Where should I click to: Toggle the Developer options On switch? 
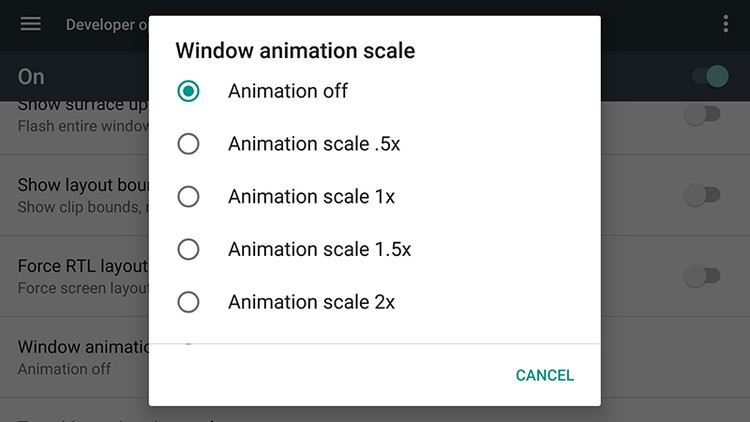[709, 76]
